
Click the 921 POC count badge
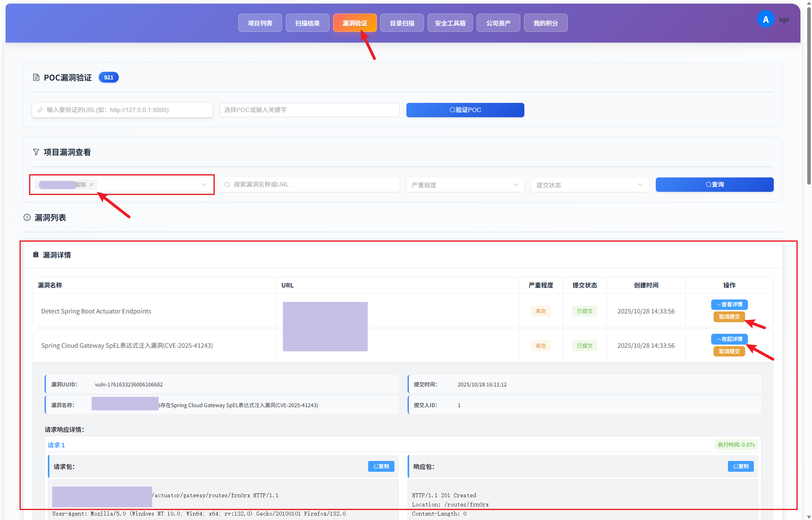(108, 77)
